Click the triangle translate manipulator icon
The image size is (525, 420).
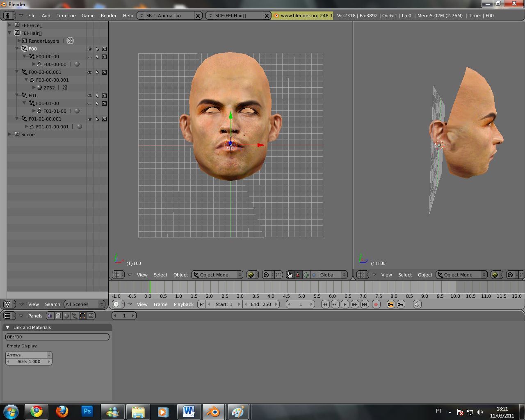[x=298, y=275]
